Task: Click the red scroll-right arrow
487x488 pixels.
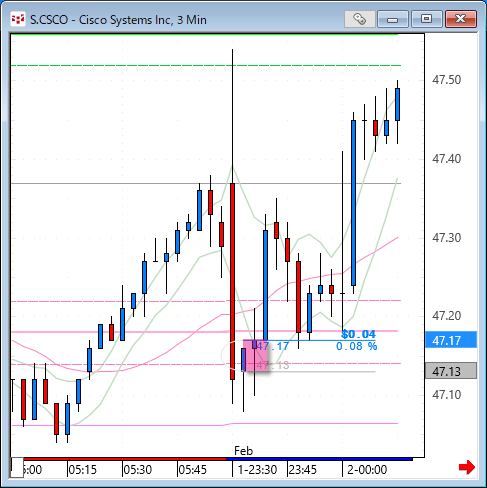Action: click(467, 467)
